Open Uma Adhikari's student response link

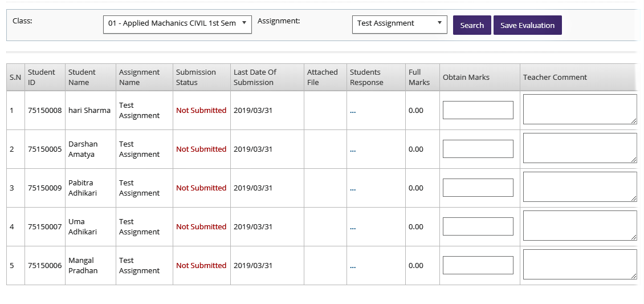click(x=353, y=227)
